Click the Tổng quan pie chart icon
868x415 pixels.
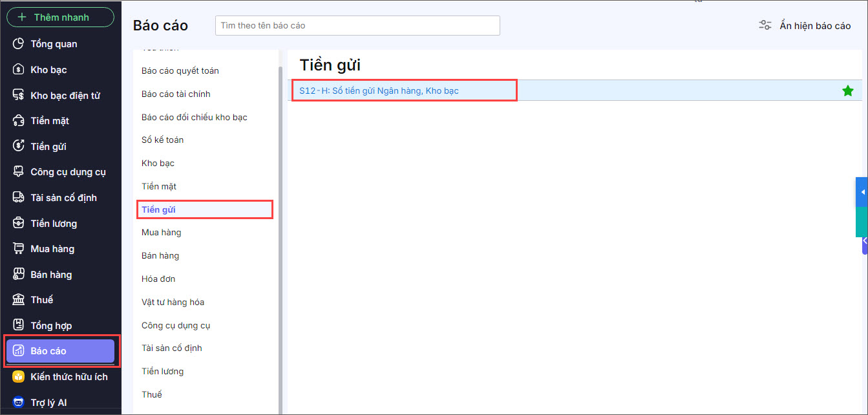point(18,44)
